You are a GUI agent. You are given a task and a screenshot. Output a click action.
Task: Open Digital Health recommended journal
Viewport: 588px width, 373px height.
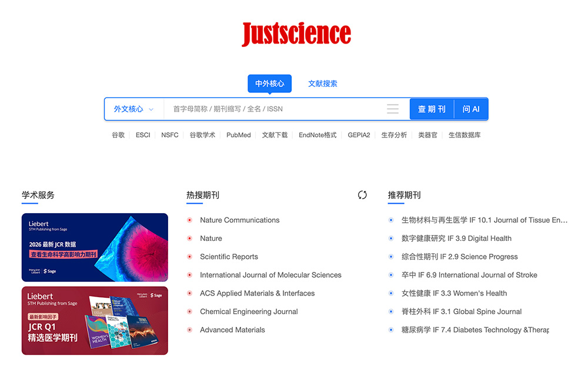coord(456,238)
